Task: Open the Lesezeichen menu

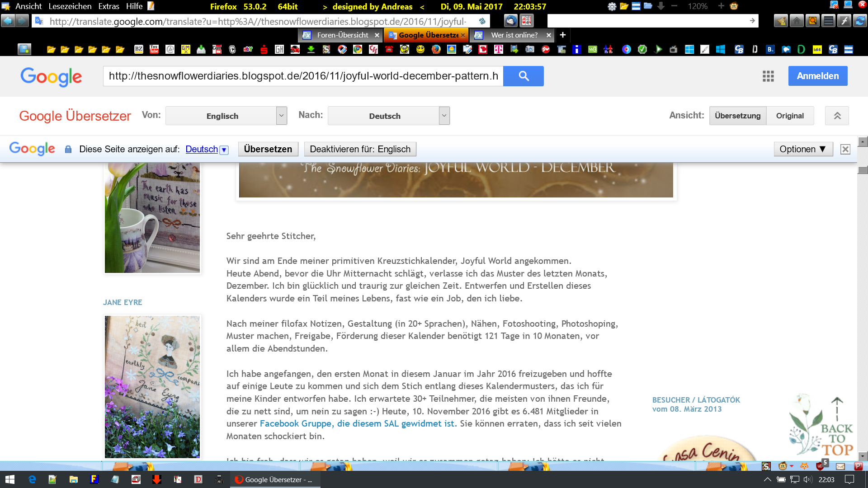Action: 70,6
